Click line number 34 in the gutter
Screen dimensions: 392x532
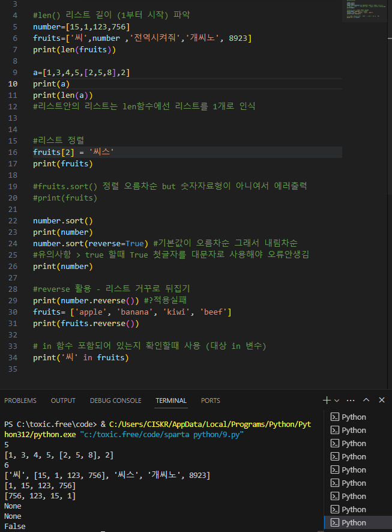click(x=13, y=358)
